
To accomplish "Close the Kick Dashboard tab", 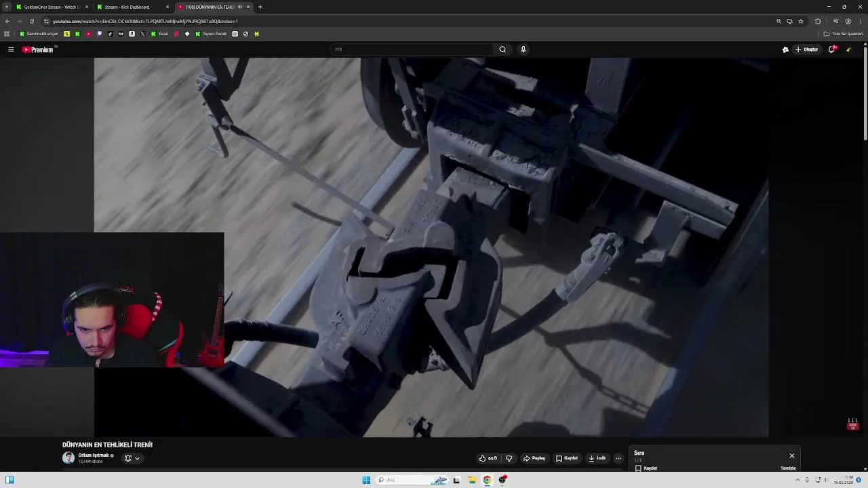I will point(167,7).
